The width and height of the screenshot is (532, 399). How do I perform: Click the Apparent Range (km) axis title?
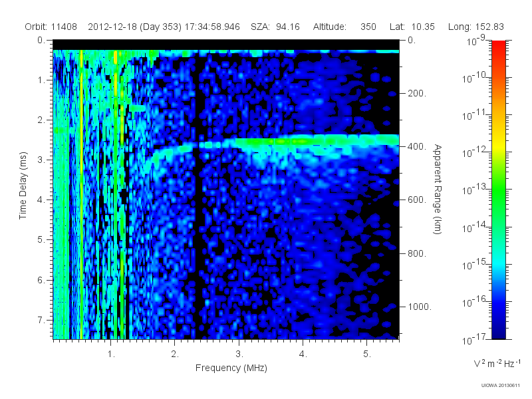coord(438,189)
